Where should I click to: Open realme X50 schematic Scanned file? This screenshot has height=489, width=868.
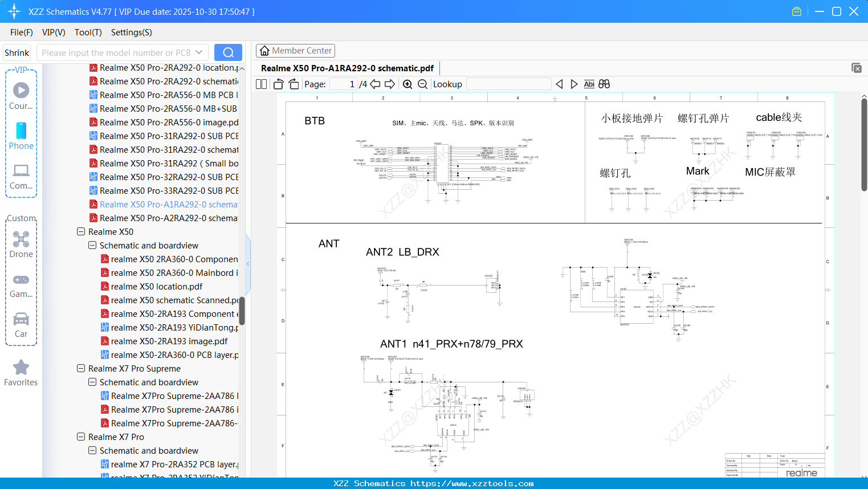[170, 300]
